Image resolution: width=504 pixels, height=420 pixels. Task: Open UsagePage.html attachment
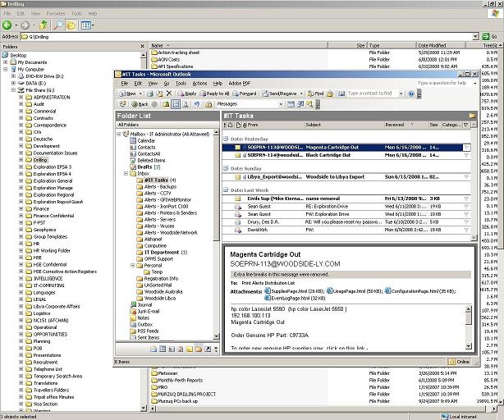coord(355,291)
